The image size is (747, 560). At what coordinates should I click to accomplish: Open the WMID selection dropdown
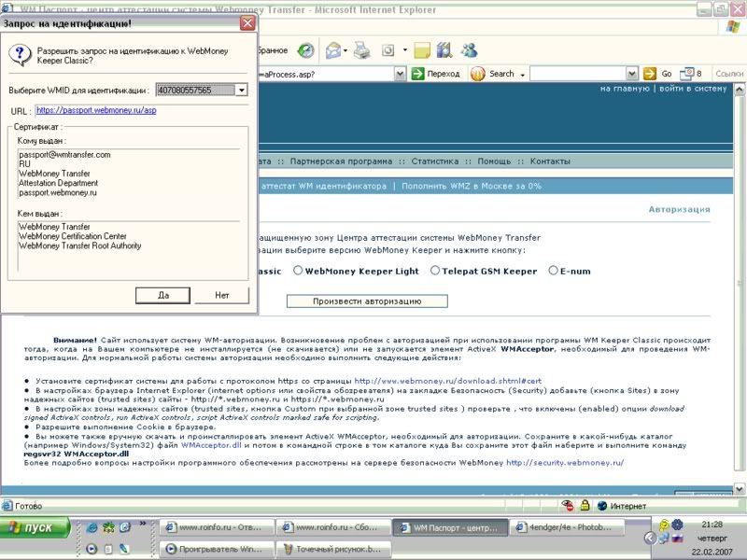point(242,90)
